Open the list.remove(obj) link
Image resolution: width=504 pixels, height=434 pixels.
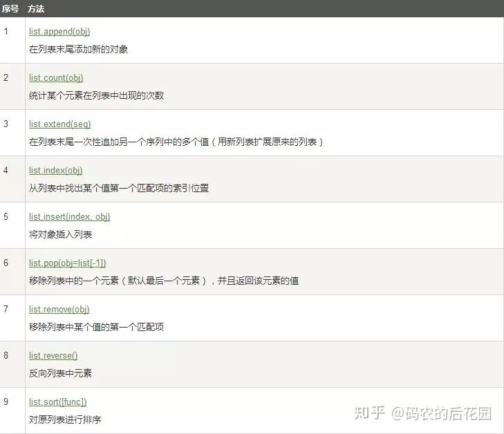(x=59, y=309)
